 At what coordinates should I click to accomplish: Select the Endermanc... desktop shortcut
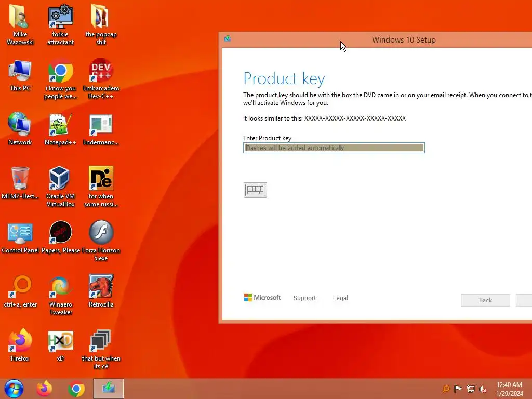point(101,129)
